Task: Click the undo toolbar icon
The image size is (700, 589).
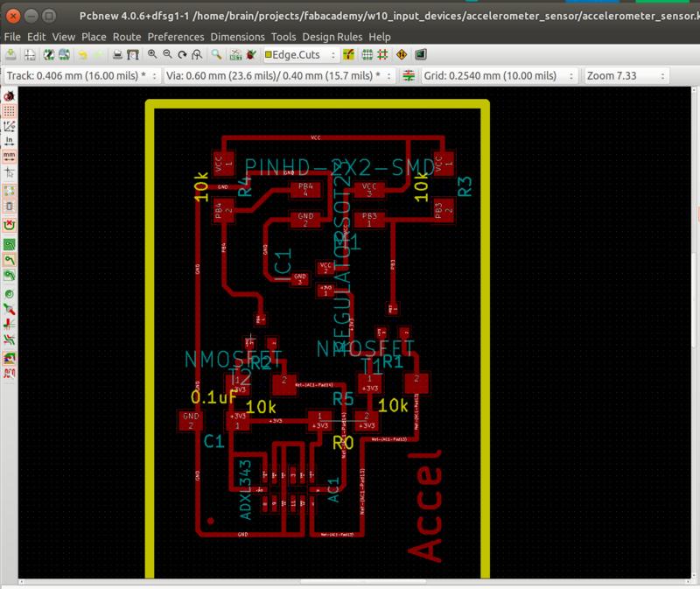Action: 84,57
